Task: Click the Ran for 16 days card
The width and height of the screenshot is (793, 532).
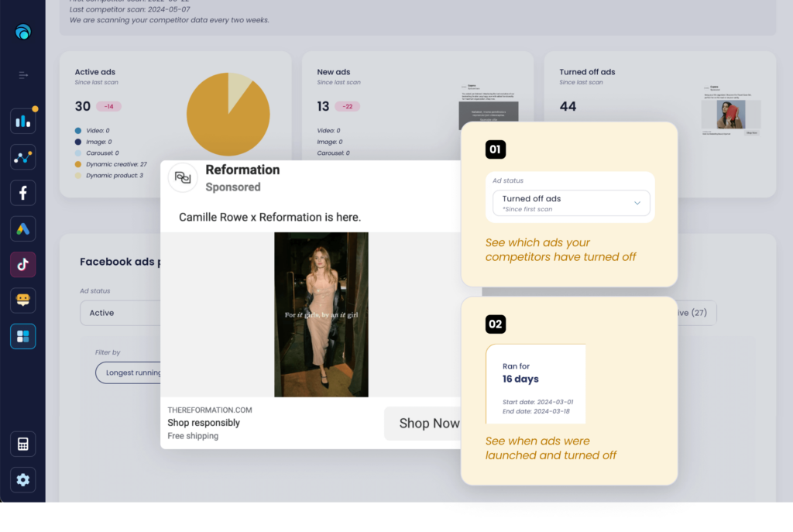Action: (536, 384)
